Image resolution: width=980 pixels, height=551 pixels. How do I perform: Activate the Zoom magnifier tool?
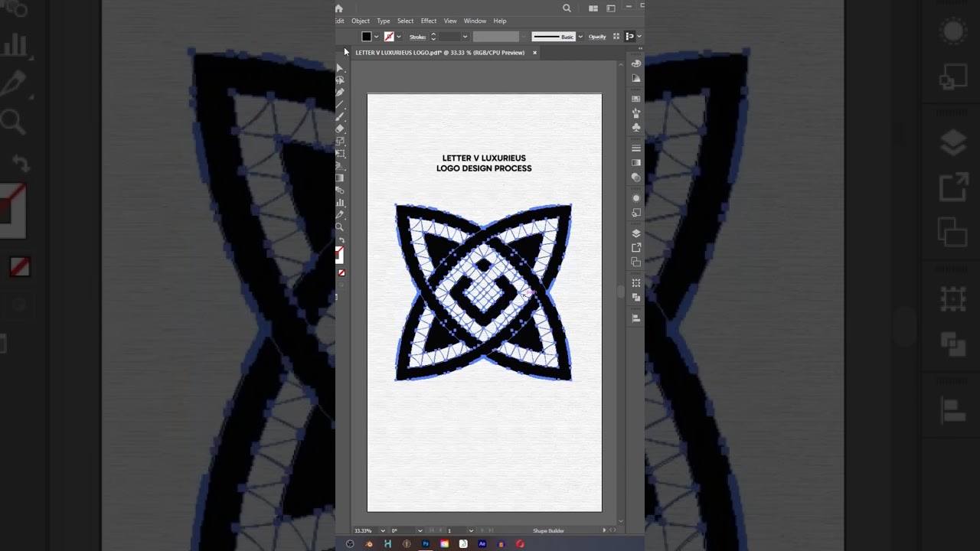tap(340, 227)
